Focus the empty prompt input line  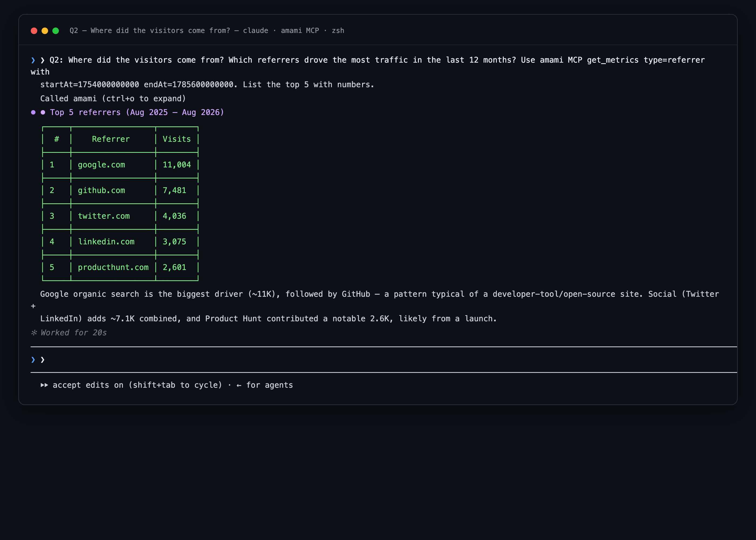coord(384,360)
